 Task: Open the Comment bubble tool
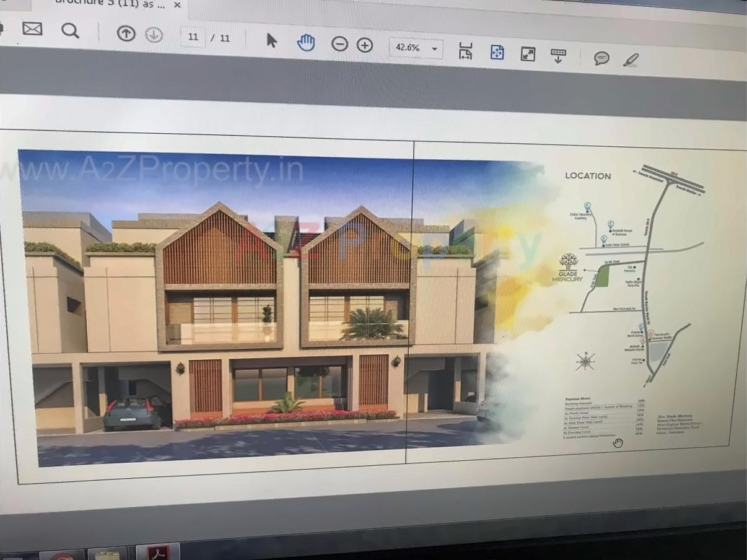(x=600, y=58)
